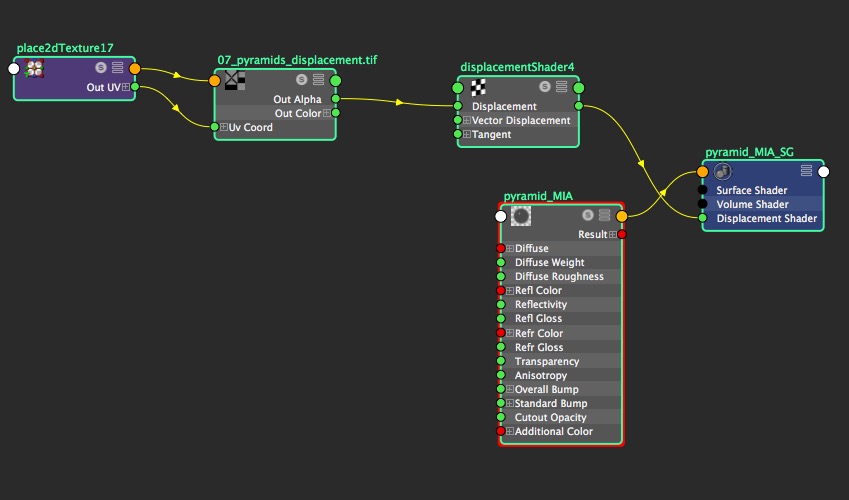Click the Diffuse Roughness input port
This screenshot has height=500, width=849.
tap(501, 276)
